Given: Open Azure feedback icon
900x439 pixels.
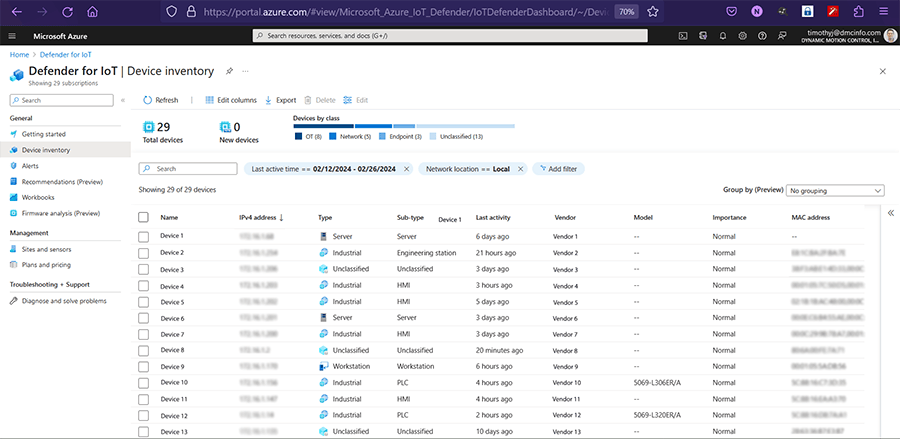Looking at the screenshot, I should [782, 36].
